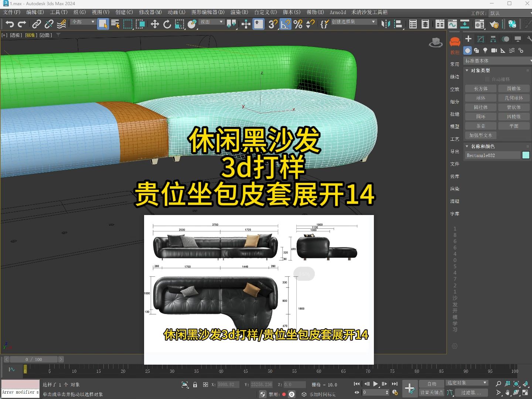The height and width of the screenshot is (399, 532).
Task: Choose rectangular selection region icon
Action: pyautogui.click(x=128, y=24)
